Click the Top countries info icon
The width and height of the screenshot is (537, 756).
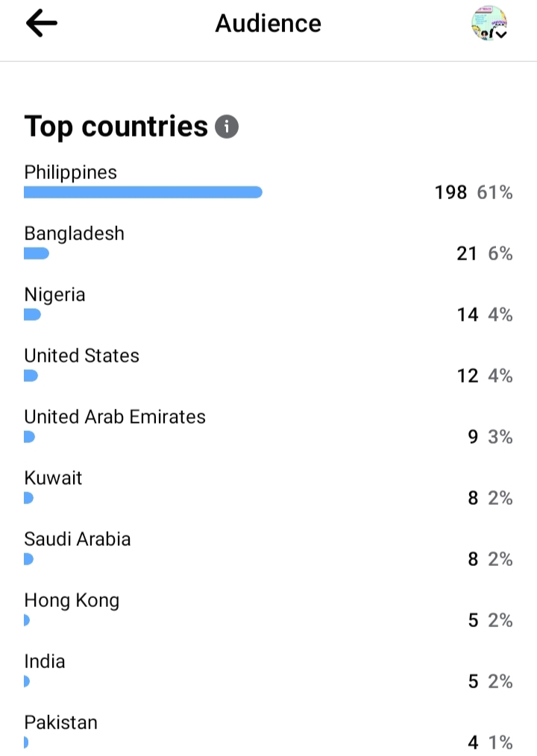(x=227, y=127)
